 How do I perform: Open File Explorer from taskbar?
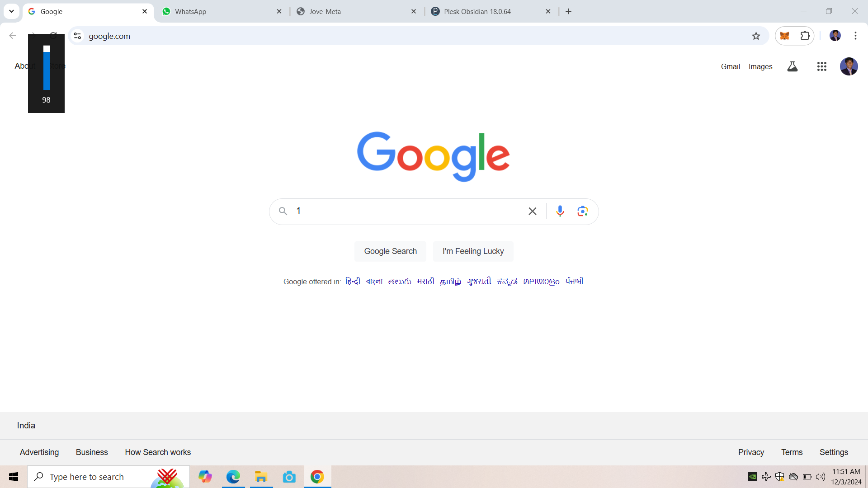[x=261, y=477]
